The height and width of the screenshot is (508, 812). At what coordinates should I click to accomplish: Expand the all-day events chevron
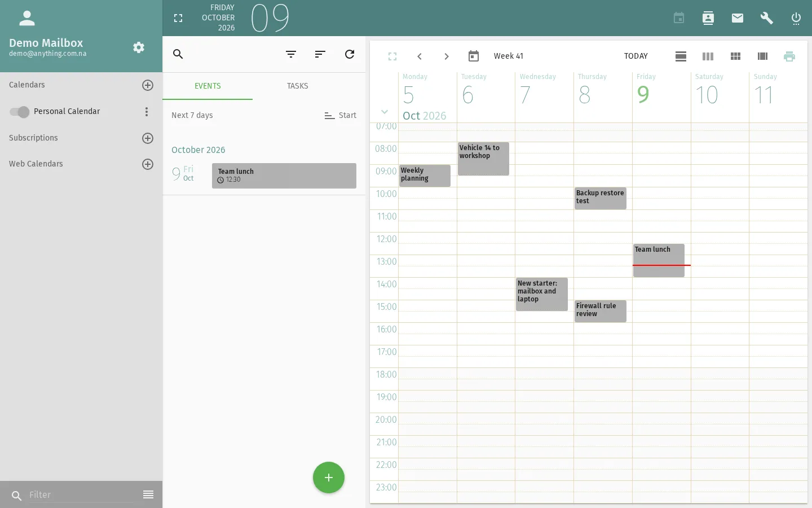coord(385,112)
